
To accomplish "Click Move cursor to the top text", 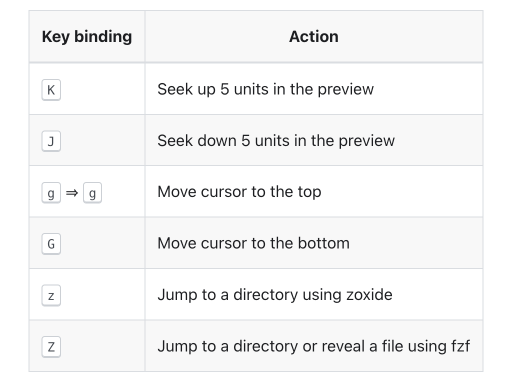I will pos(239,192).
